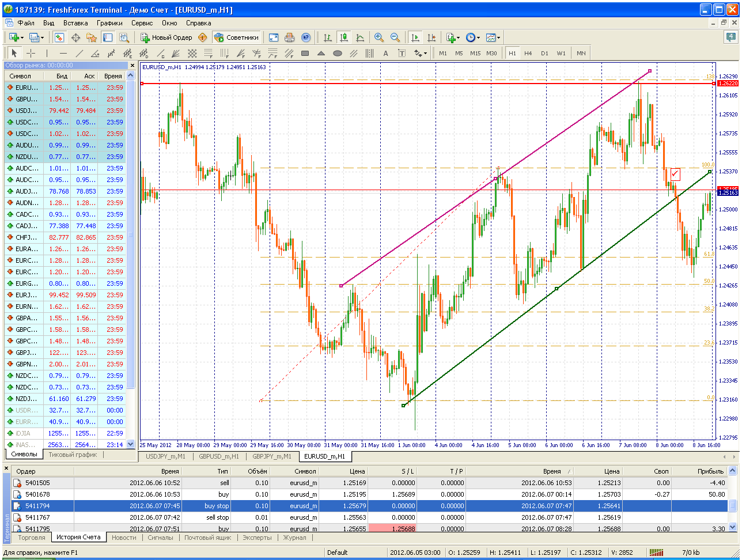Viewport: 742px width, 560px height.
Task: Select the MN timeframe button
Action: pos(581,53)
